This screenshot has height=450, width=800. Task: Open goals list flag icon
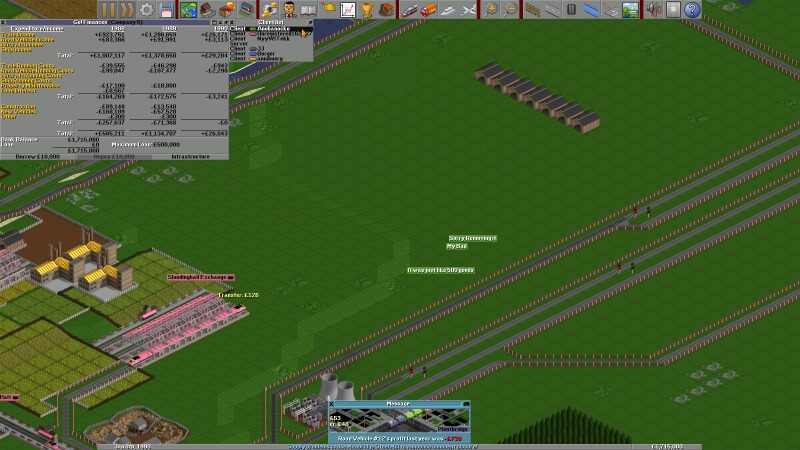[x=328, y=9]
